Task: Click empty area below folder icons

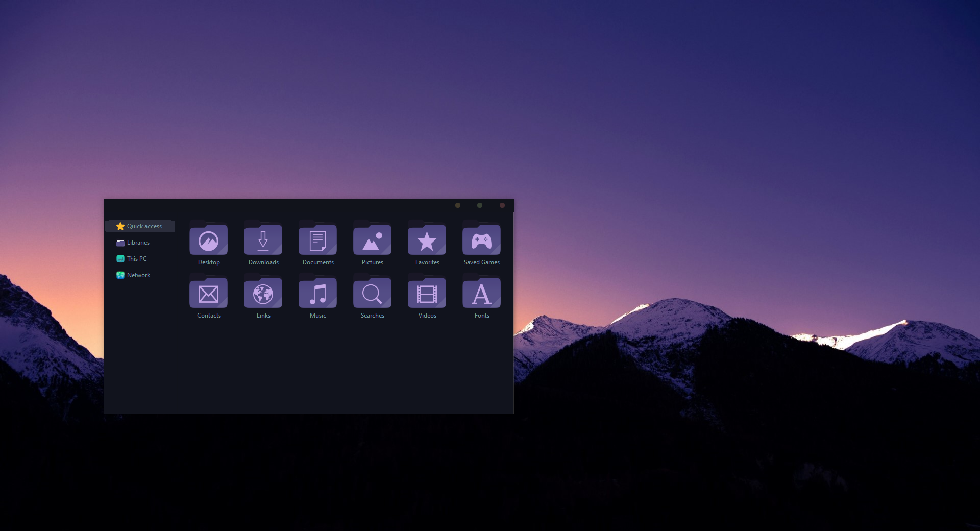Action: pos(345,368)
